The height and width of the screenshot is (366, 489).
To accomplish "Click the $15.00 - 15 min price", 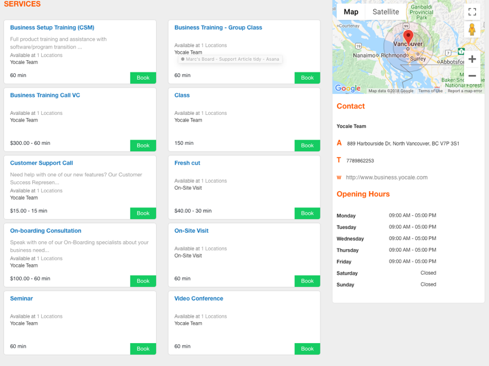I will pos(28,211).
